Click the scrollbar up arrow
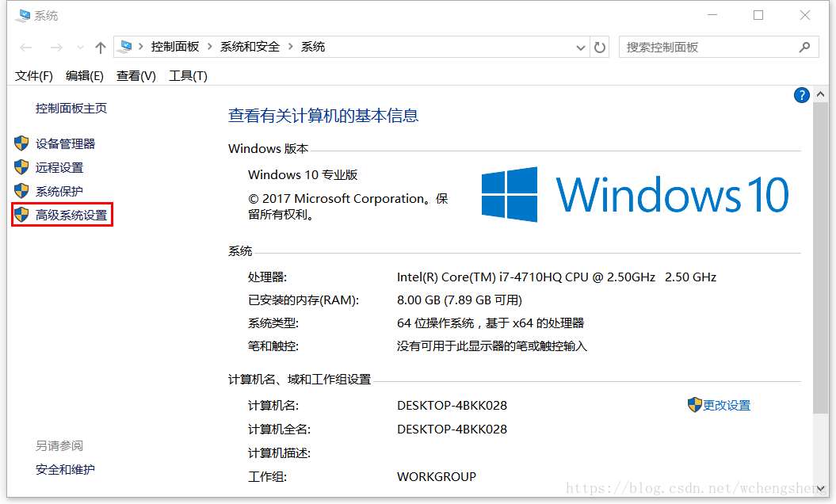Screen dimensions: 836x504 [821, 94]
